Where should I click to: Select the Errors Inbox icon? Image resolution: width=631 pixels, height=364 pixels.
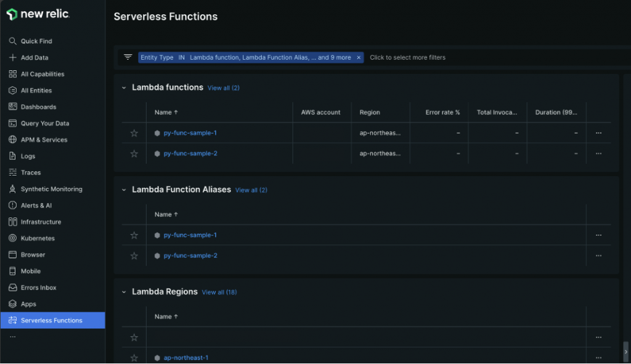pos(14,287)
